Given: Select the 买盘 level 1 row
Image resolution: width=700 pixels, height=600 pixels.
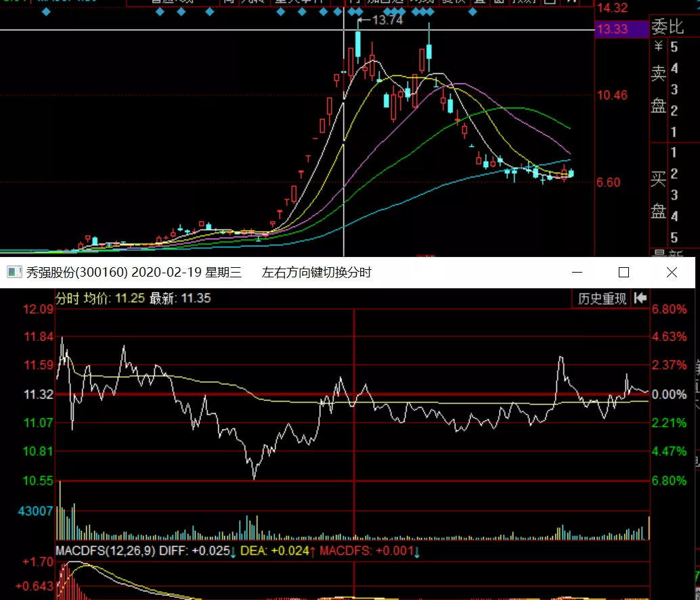Looking at the screenshot, I should pos(674,153).
